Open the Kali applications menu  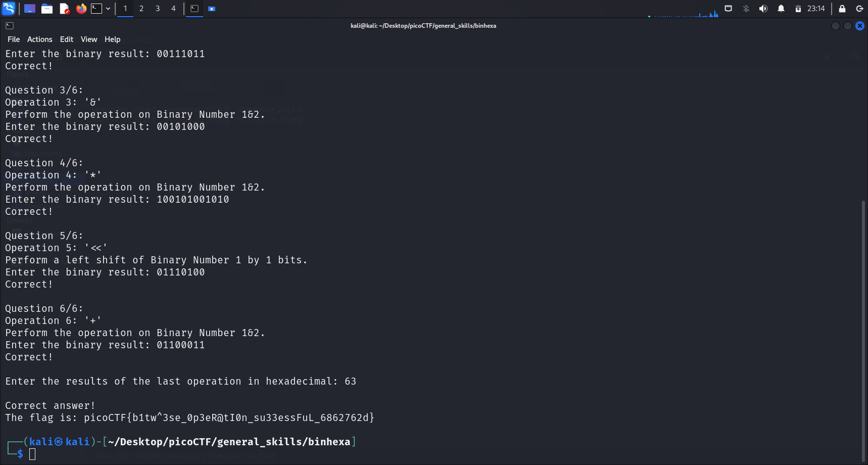coord(9,9)
